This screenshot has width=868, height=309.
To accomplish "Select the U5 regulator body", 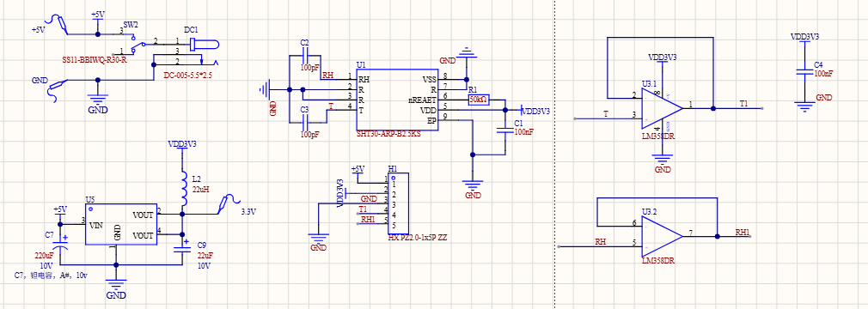I will tap(120, 224).
